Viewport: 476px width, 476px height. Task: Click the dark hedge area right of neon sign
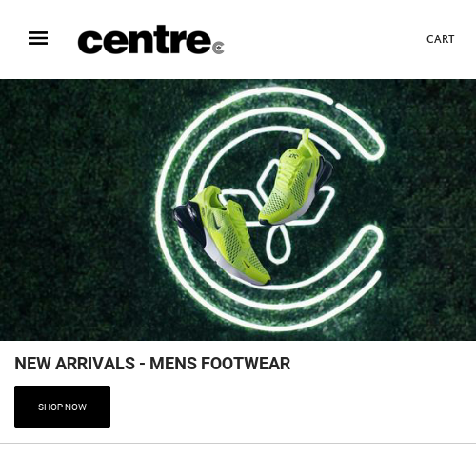click(x=431, y=209)
